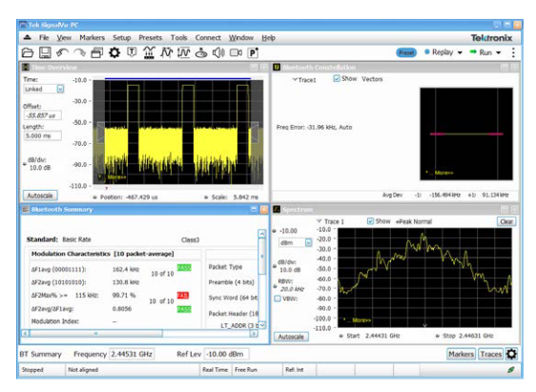
Task: Click down arrow of Summary vertical scrollbar
Action: click(x=262, y=325)
